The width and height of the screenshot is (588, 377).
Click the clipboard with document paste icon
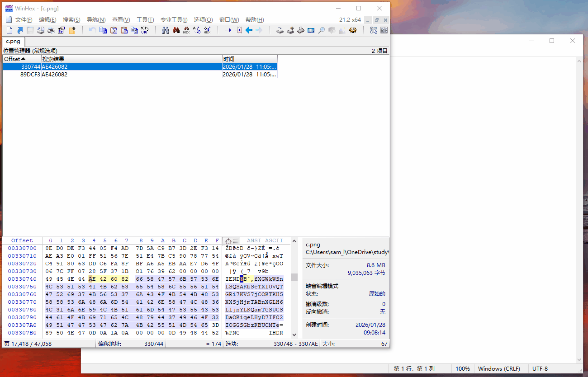(123, 30)
